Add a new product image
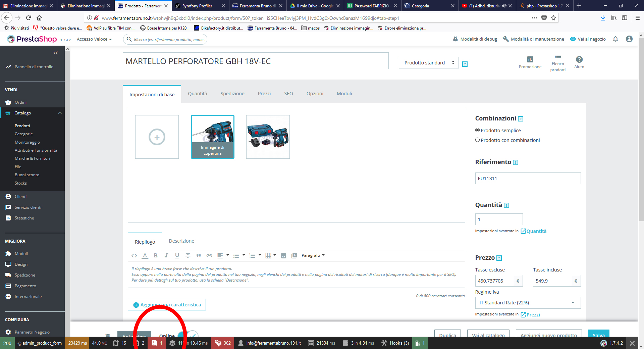Image resolution: width=644 pixels, height=349 pixels. (x=157, y=137)
